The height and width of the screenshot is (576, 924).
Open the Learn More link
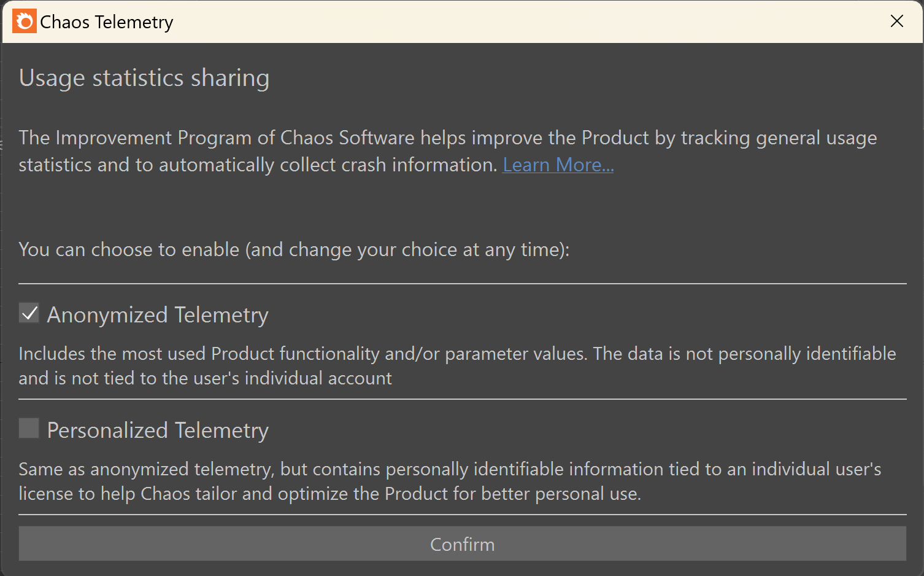(558, 165)
